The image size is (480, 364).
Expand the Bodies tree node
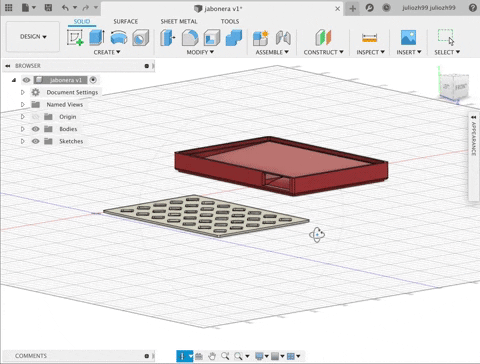point(22,129)
